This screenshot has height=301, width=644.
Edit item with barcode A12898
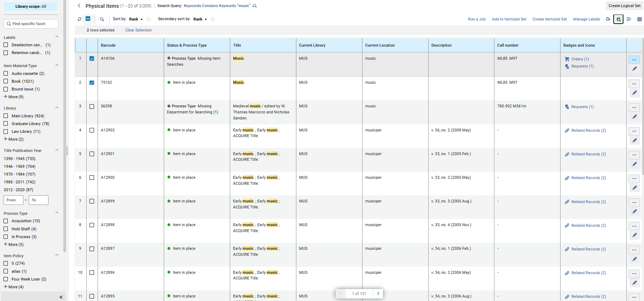[634, 235]
